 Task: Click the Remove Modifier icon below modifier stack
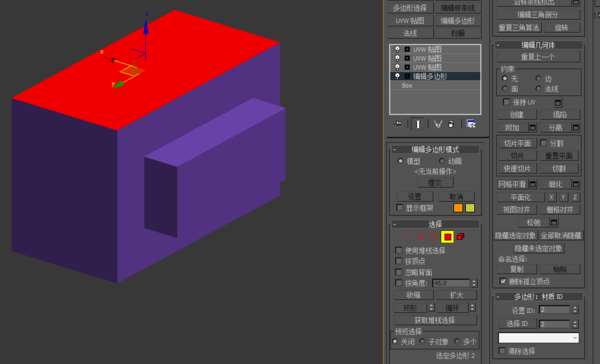click(x=451, y=124)
